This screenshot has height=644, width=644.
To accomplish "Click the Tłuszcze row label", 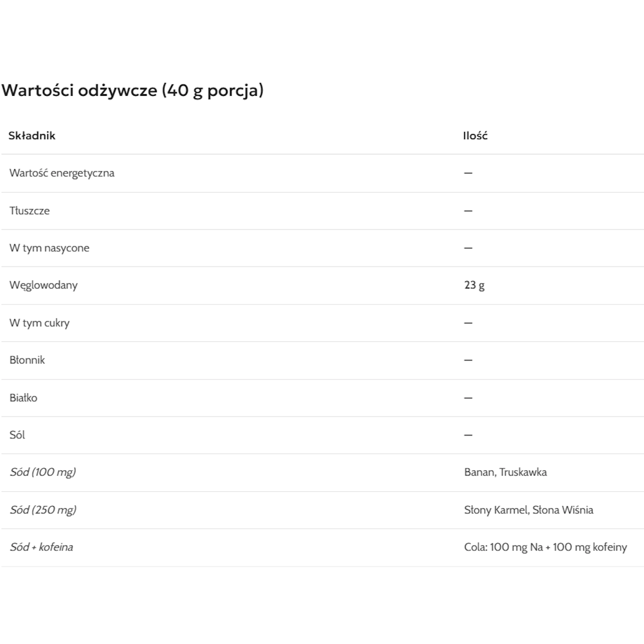I will click(x=30, y=211).
